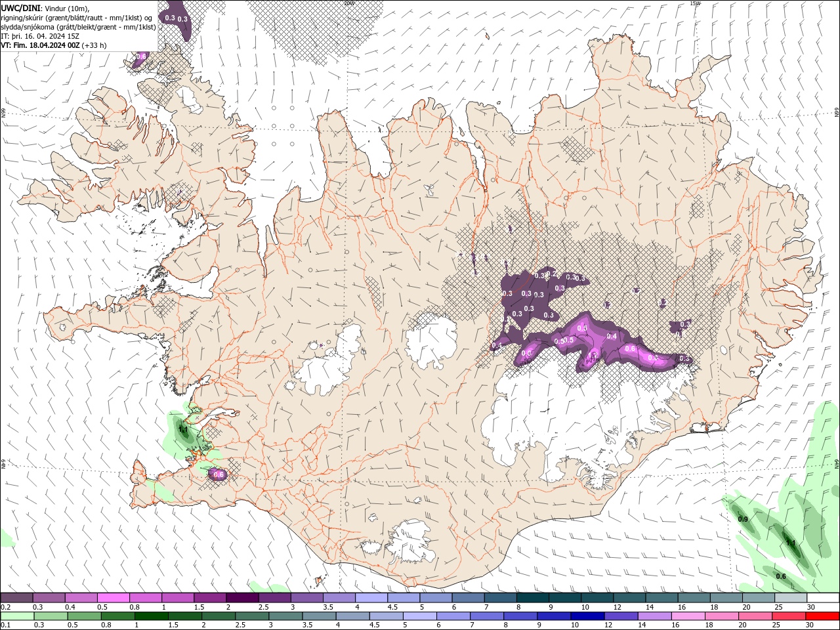Select the "slydda/snjókoma" legend description line
Viewport: 840px width, 630px height.
click(78, 27)
